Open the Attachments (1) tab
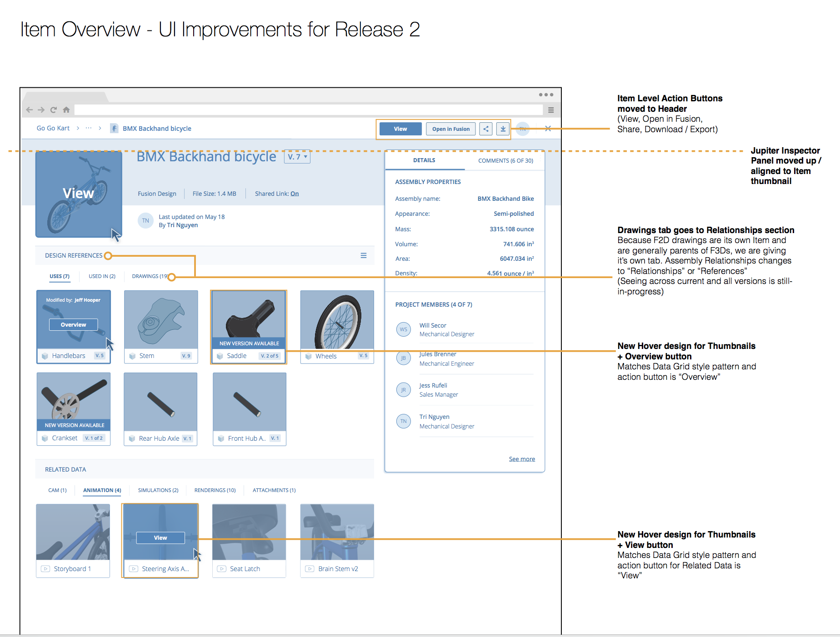The height and width of the screenshot is (637, 840). coord(274,490)
